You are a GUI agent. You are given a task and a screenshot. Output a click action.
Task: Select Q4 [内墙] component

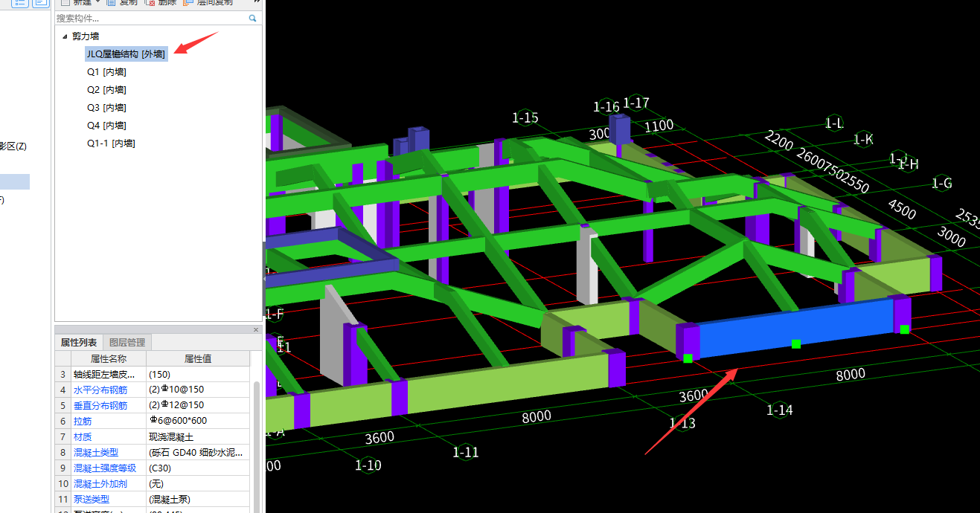[x=106, y=126]
